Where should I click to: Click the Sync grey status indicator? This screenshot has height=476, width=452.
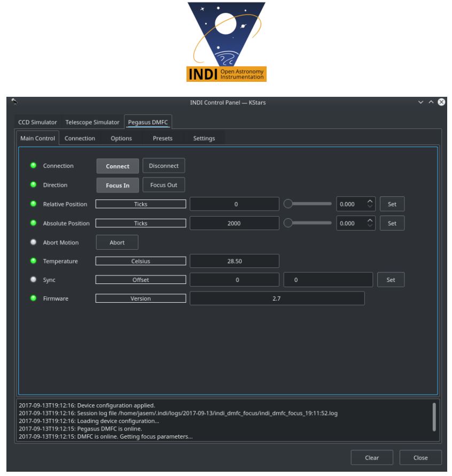(33, 279)
